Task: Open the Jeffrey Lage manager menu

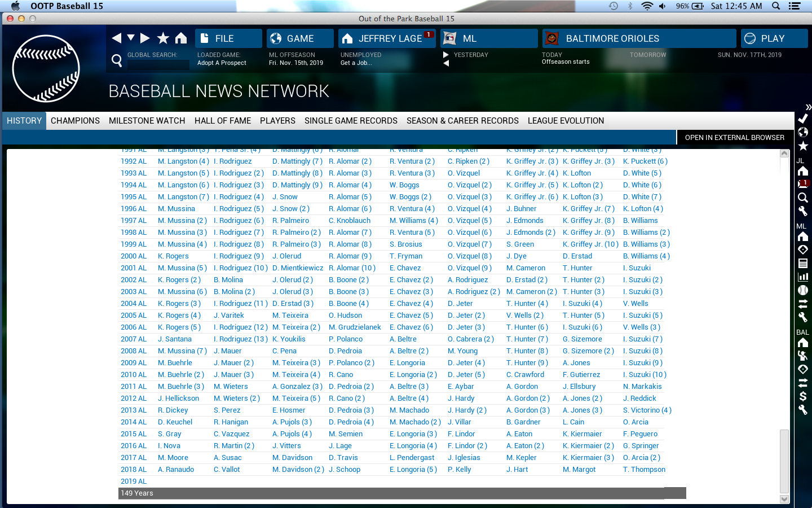Action: tap(387, 38)
